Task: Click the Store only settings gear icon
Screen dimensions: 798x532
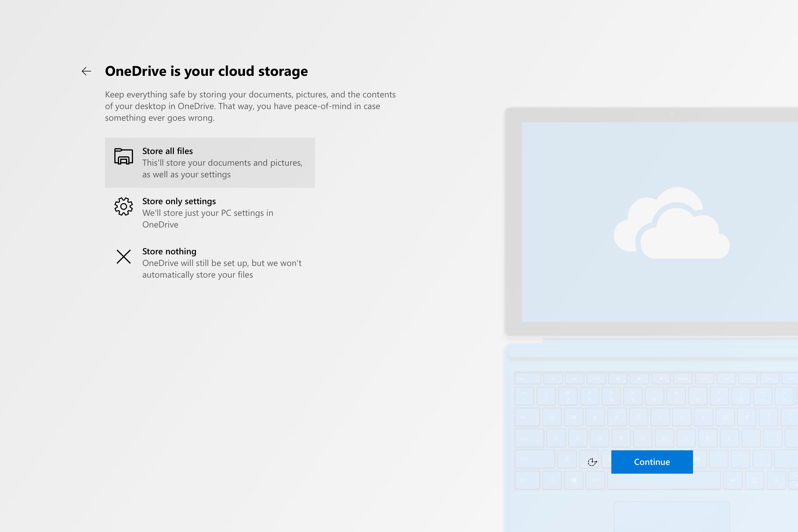Action: pyautogui.click(x=123, y=206)
